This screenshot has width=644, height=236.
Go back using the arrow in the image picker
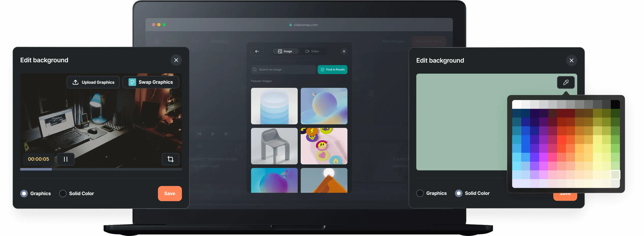(257, 51)
